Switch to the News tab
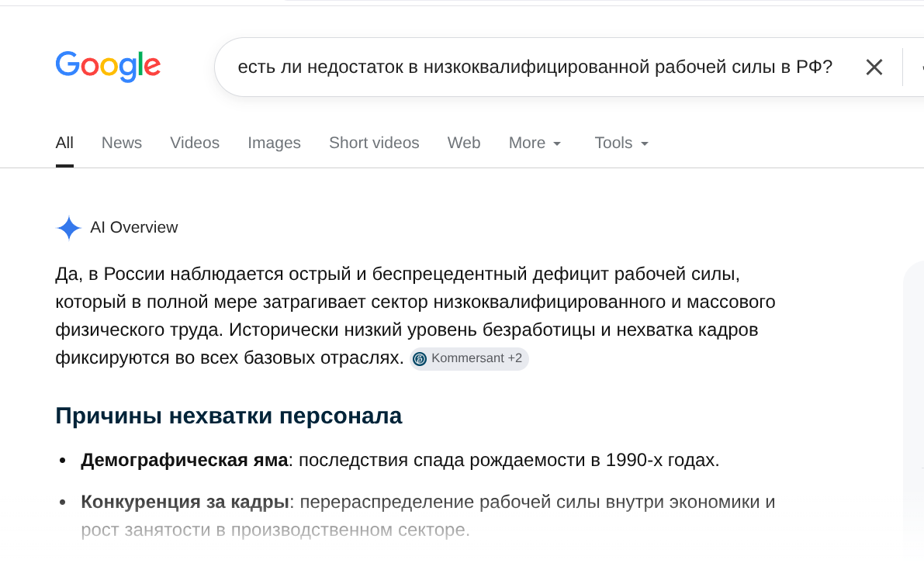Image resolution: width=924 pixels, height=563 pixels. (x=121, y=143)
